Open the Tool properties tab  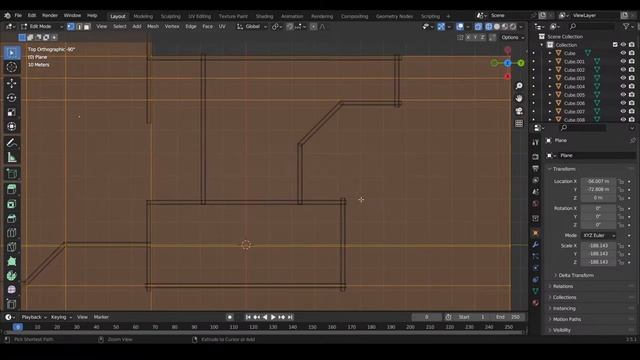coord(536,142)
